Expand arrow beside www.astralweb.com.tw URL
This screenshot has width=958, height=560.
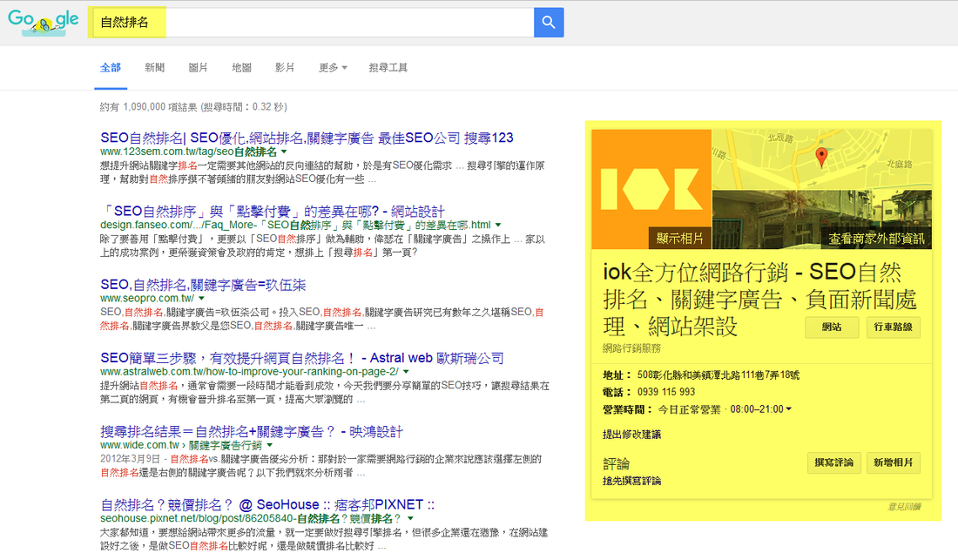(407, 372)
